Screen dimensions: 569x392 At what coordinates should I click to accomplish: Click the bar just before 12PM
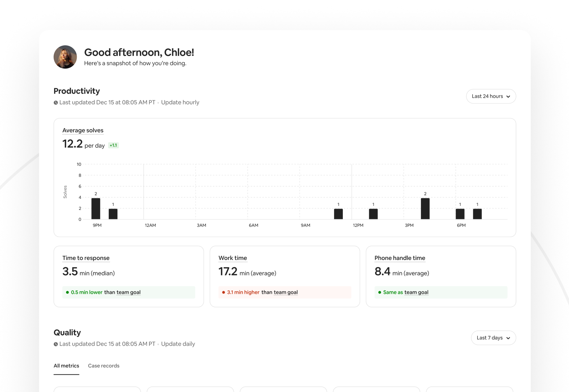point(338,214)
